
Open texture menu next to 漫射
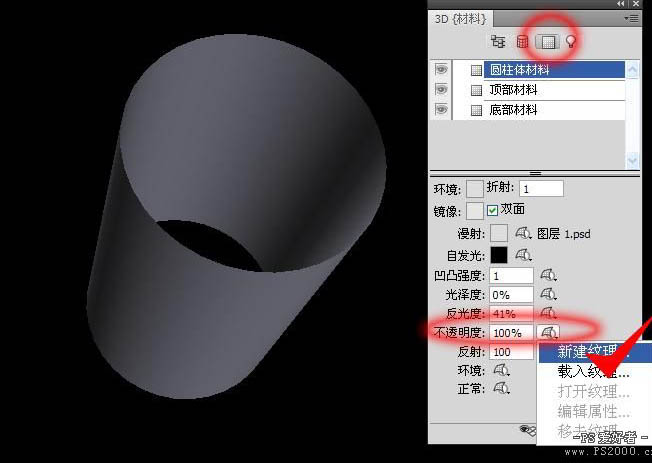(x=523, y=233)
